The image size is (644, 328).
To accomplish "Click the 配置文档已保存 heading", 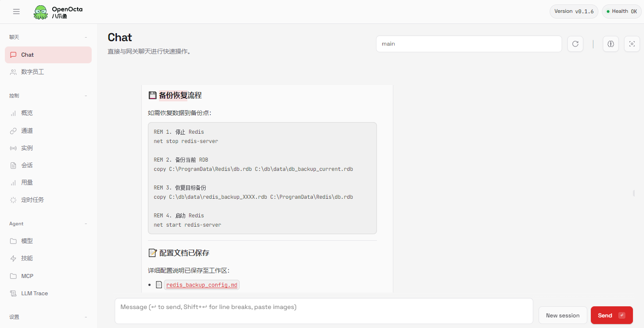I will tap(184, 253).
